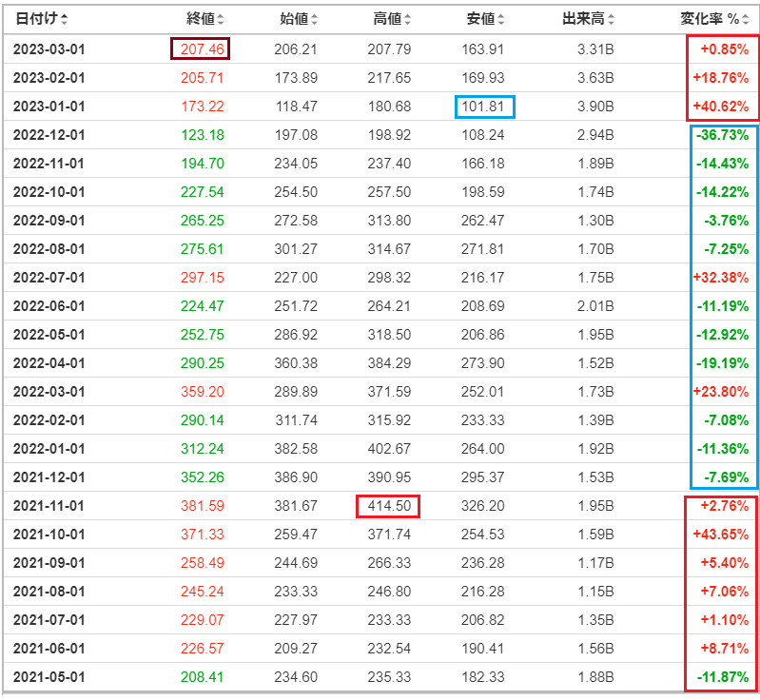
Task: Select low value 101.81
Action: coord(483,107)
